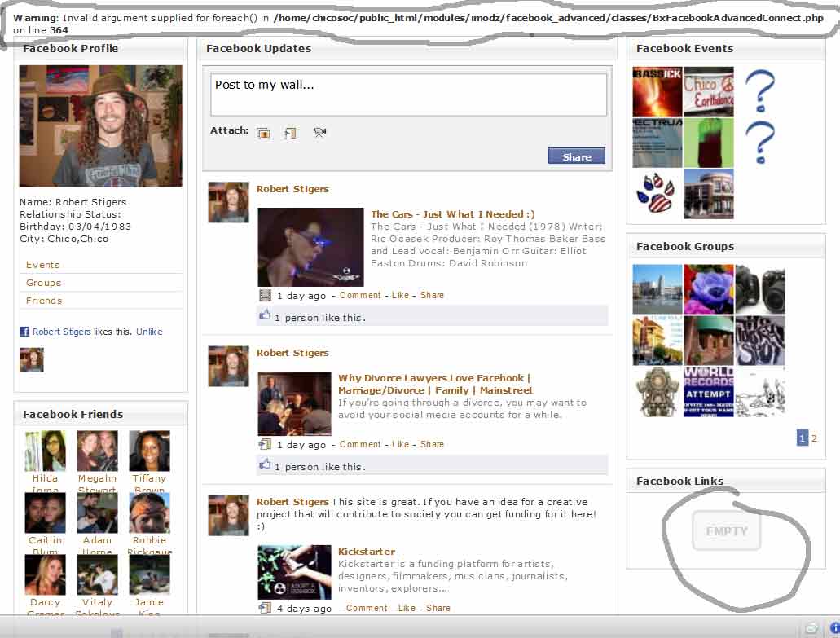Click the attach video camera icon
Viewport: 840px width, 638px height.
319,133
